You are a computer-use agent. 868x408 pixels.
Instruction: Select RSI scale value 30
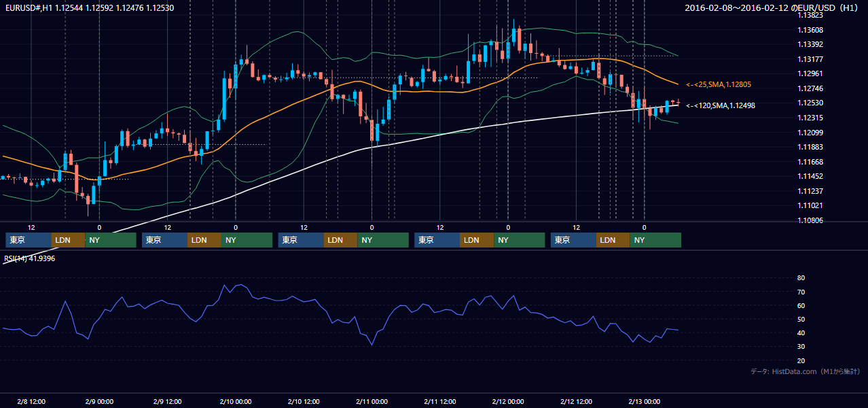(x=801, y=346)
